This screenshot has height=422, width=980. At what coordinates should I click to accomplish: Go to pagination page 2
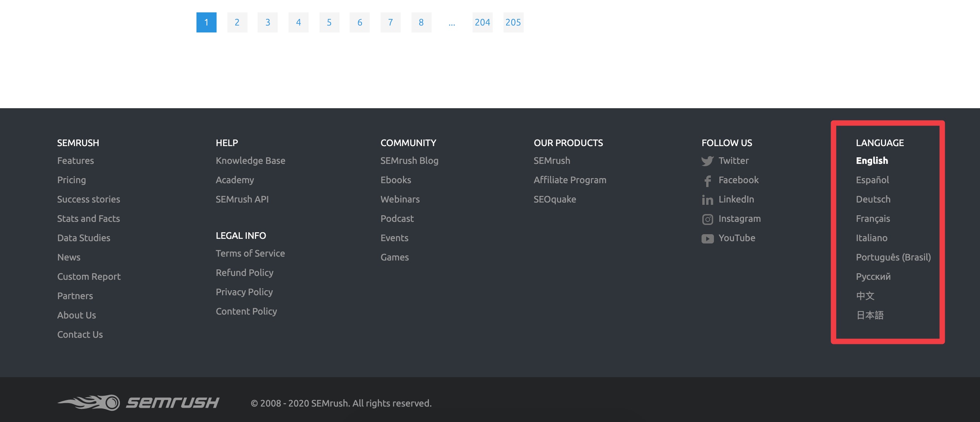pos(237,22)
